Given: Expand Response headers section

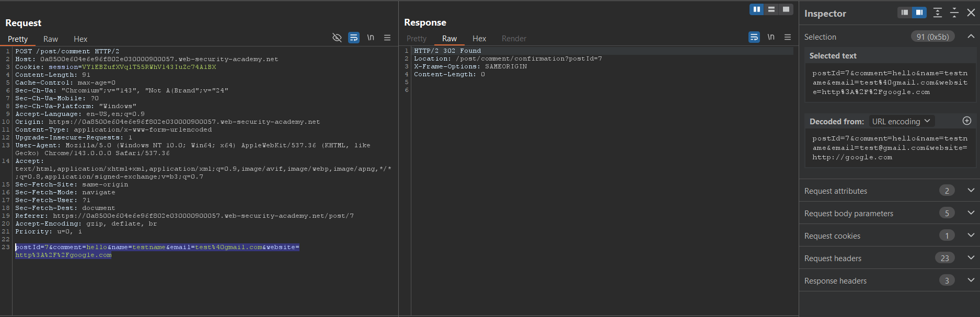Looking at the screenshot, I should 971,280.
